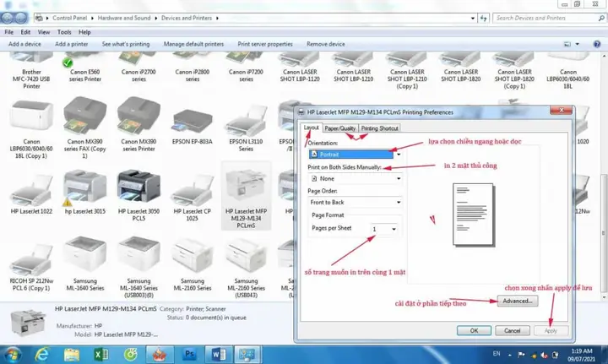The height and width of the screenshot is (364, 608).
Task: Open the Tools menu
Action: pos(64,32)
